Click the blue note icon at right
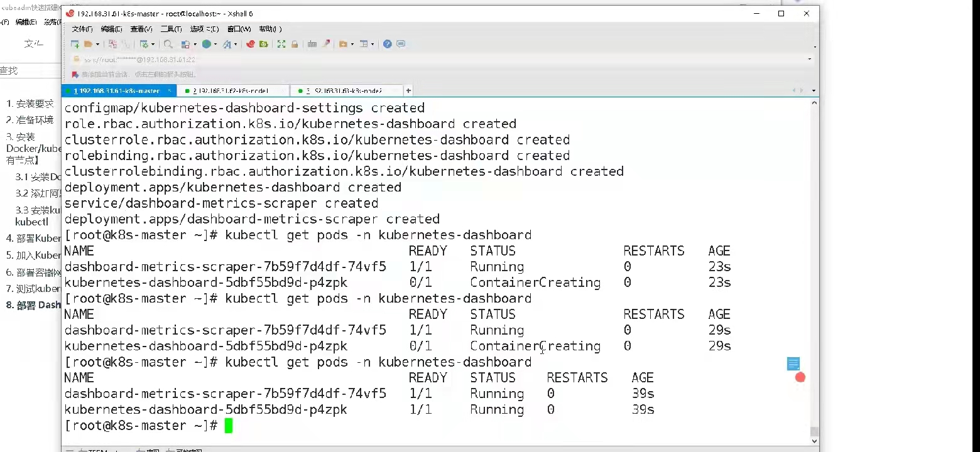Image resolution: width=980 pixels, height=452 pixels. coord(793,364)
